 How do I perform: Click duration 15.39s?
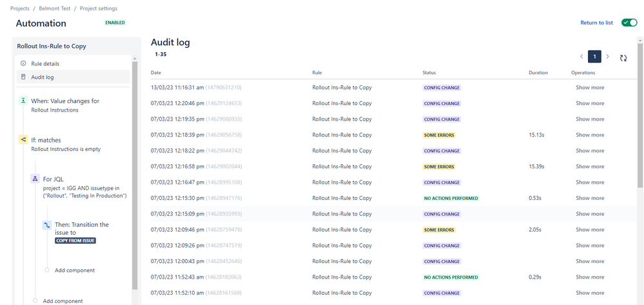(536, 166)
